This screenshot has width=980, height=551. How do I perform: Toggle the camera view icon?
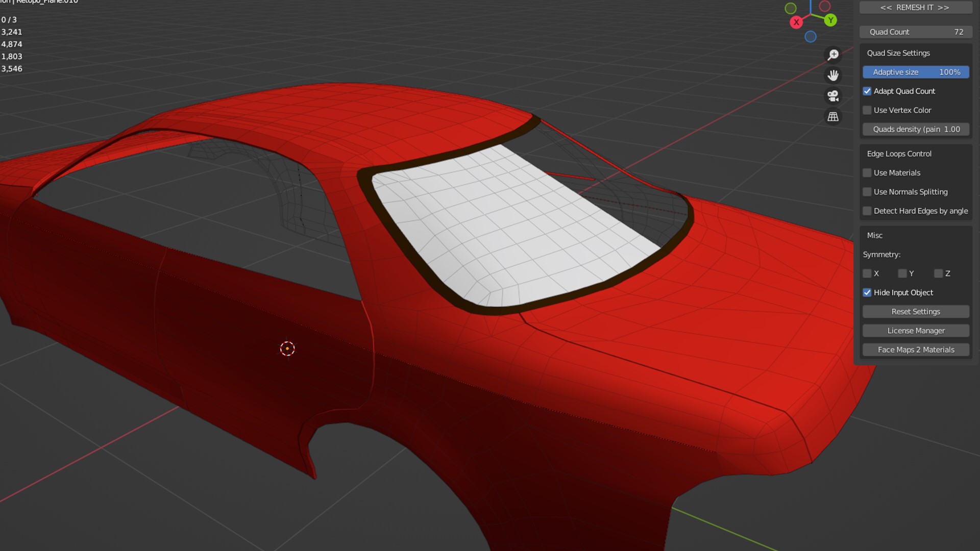coord(833,96)
